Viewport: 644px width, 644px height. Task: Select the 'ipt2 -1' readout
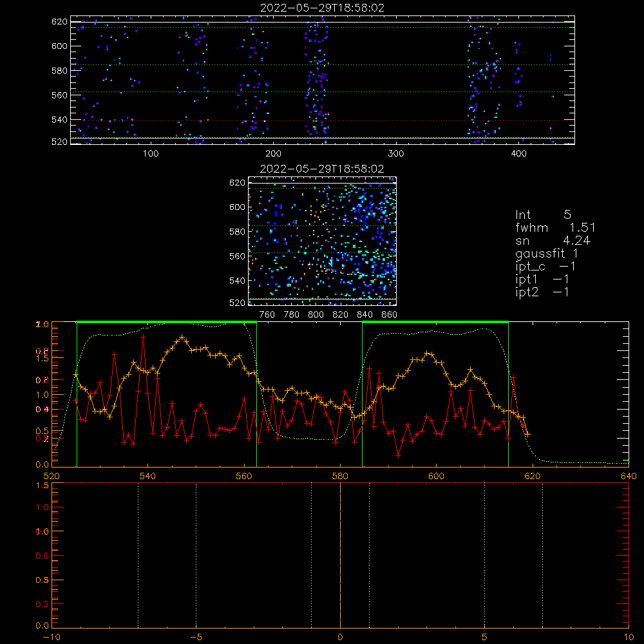(542, 292)
